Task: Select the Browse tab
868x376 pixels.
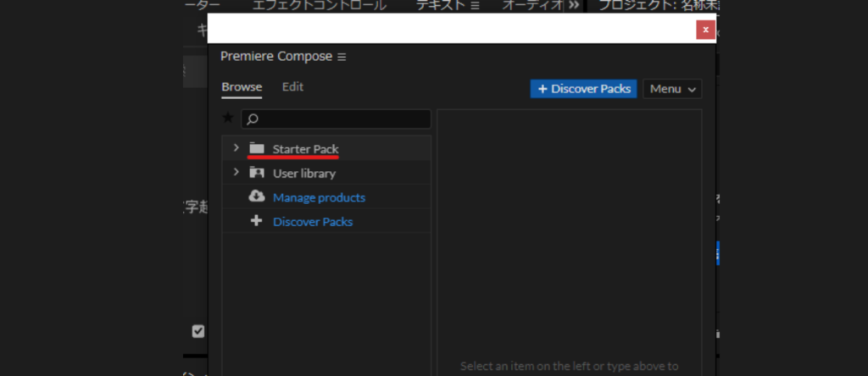Action: 242,87
